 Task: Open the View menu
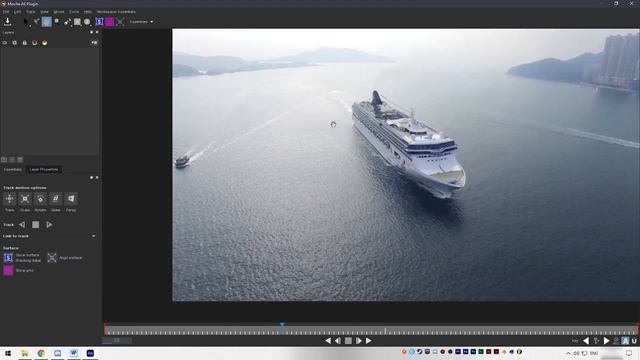click(x=44, y=12)
